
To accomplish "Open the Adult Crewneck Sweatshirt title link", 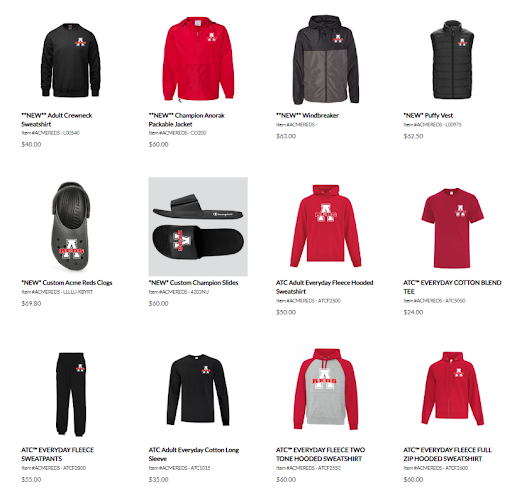I will [57, 120].
